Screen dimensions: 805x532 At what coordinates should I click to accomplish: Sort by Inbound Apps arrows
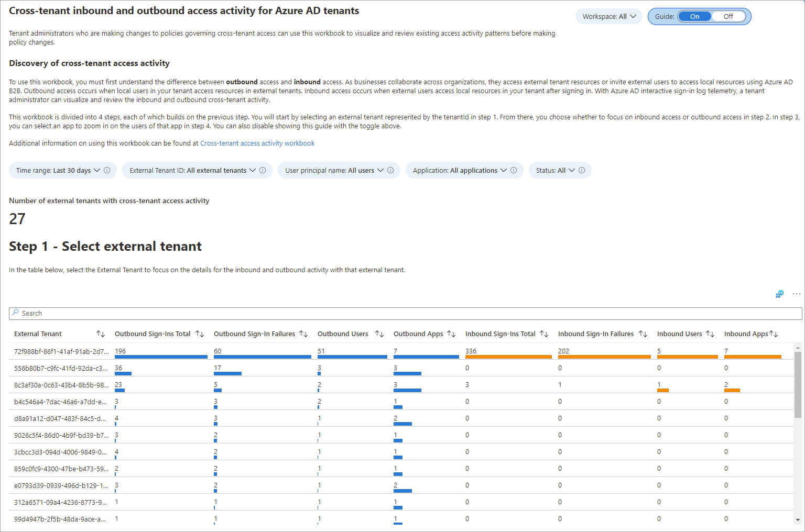(x=774, y=334)
